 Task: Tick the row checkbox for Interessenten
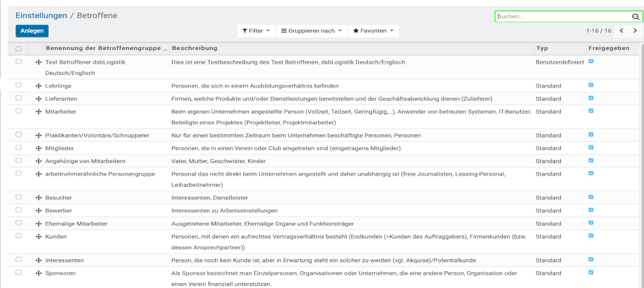[19, 259]
